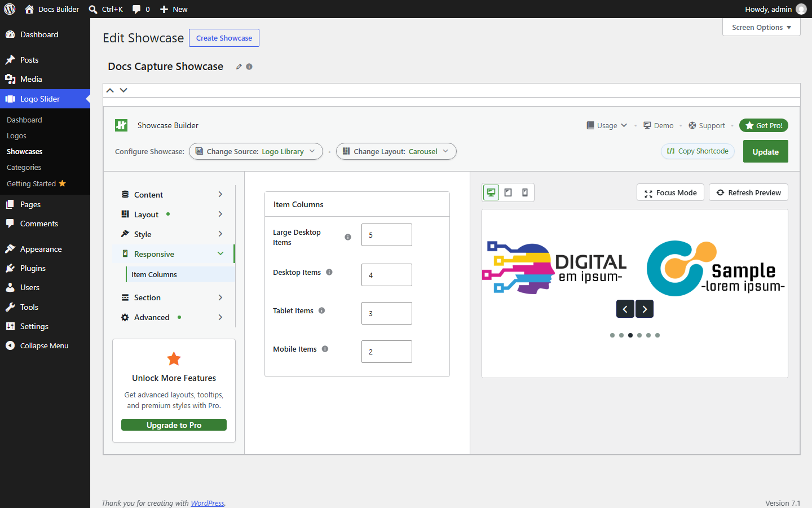Collapse the Responsive settings section
The image size is (812, 508).
click(173, 254)
